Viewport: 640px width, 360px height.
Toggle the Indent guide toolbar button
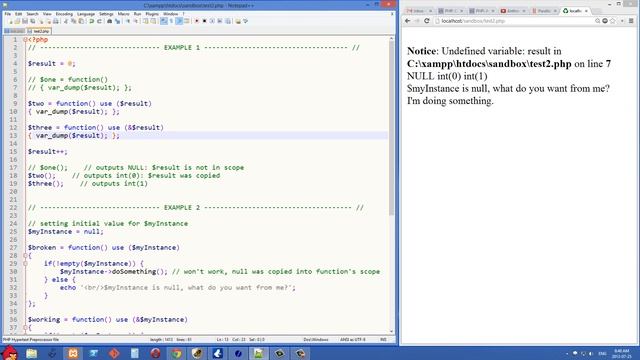pyautogui.click(x=179, y=21)
